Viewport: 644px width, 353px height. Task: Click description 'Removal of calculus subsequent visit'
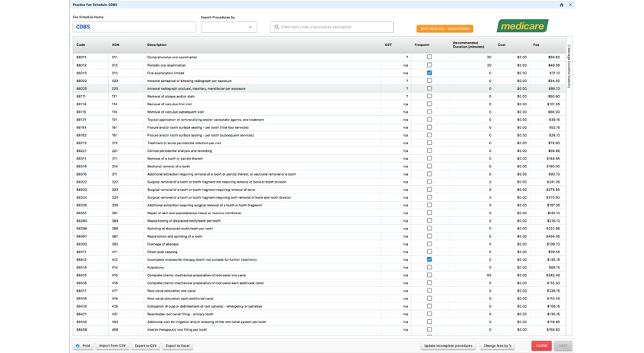[x=176, y=112]
